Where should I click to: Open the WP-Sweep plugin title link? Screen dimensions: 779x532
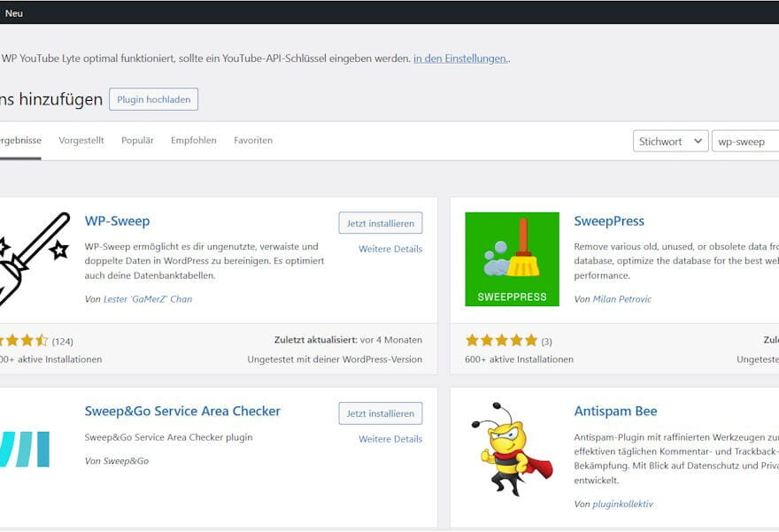(x=117, y=220)
